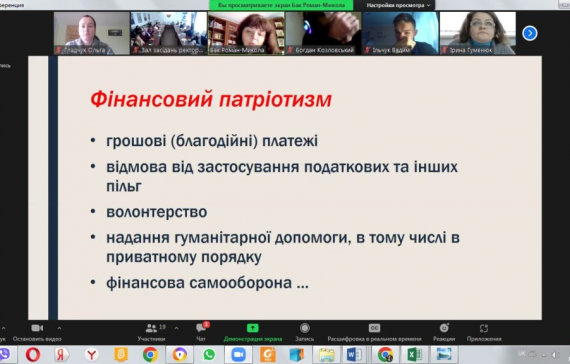The height and width of the screenshot is (364, 570).
Task: Open Opera browser from the taskbar
Action: pos(33,355)
